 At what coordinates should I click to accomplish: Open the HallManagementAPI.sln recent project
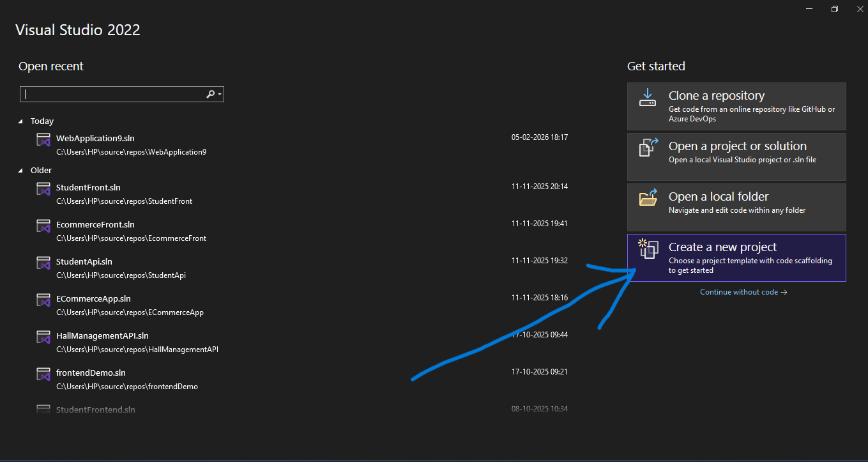(x=102, y=335)
